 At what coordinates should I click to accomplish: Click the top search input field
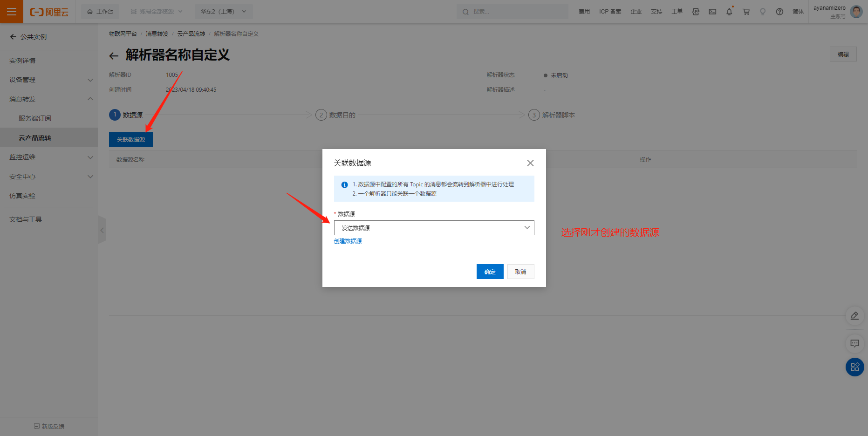tap(513, 12)
